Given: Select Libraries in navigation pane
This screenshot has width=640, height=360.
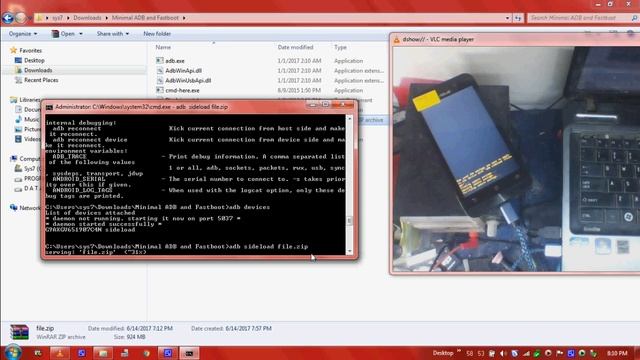Looking at the screenshot, I should click(30, 100).
